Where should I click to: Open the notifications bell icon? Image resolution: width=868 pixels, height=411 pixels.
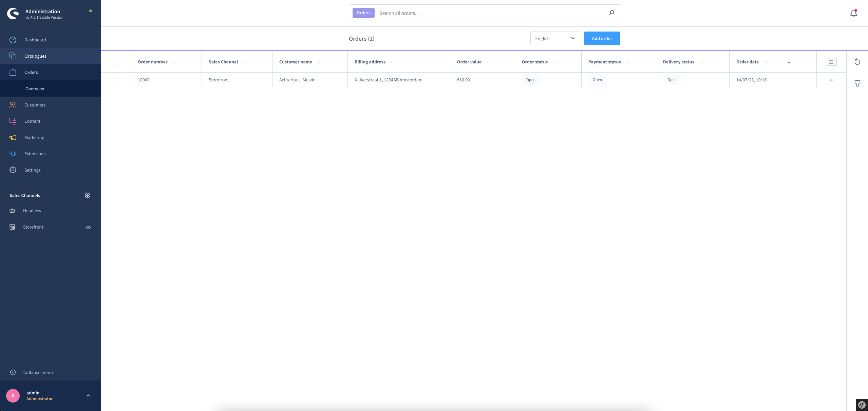coord(853,13)
